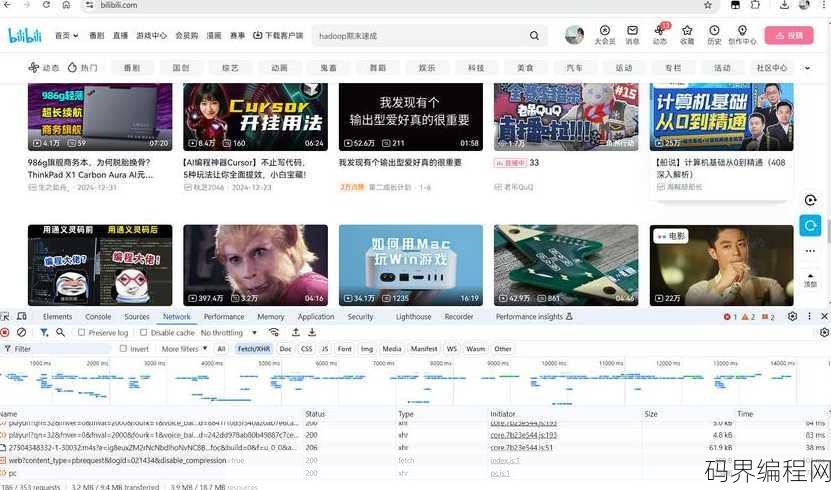Click the 顶部 back-to-top button
Image resolution: width=831 pixels, height=490 pixels.
pyautogui.click(x=810, y=280)
